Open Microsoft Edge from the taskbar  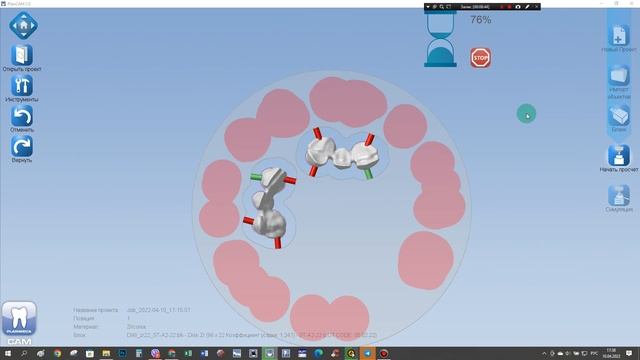[x=318, y=353]
